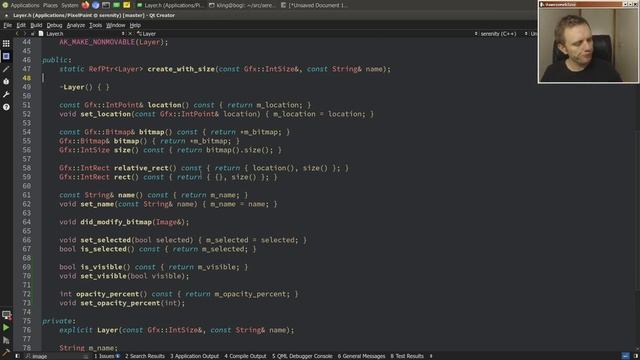The width and height of the screenshot is (640, 360).
Task: Click set_location function name on line 52
Action: (105, 114)
